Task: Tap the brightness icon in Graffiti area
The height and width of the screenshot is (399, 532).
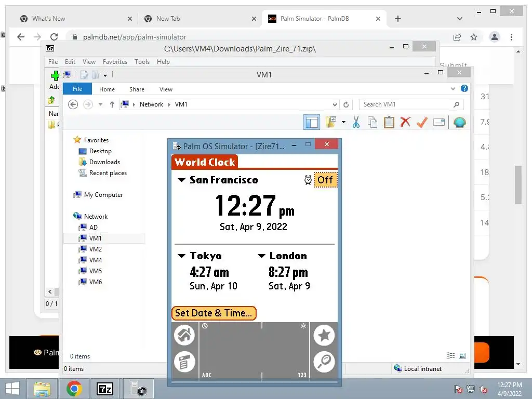Action: coord(303,326)
